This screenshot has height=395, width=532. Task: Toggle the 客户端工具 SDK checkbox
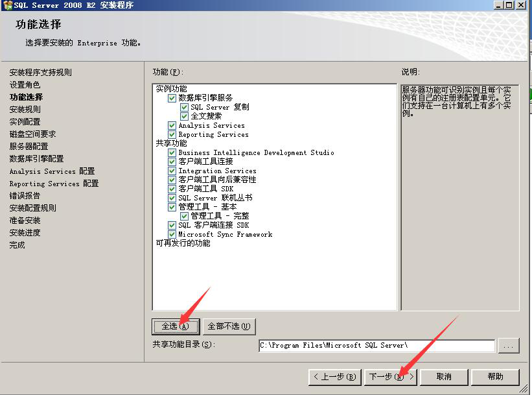[x=172, y=189]
